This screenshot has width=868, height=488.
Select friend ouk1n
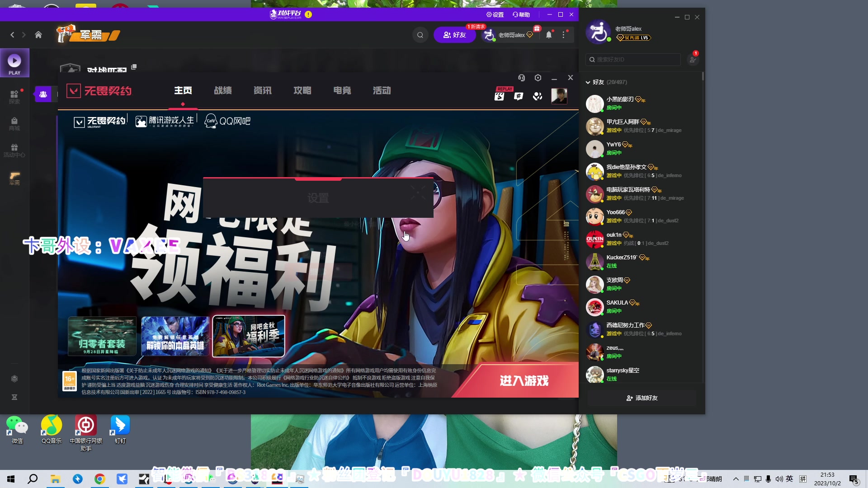(642, 239)
